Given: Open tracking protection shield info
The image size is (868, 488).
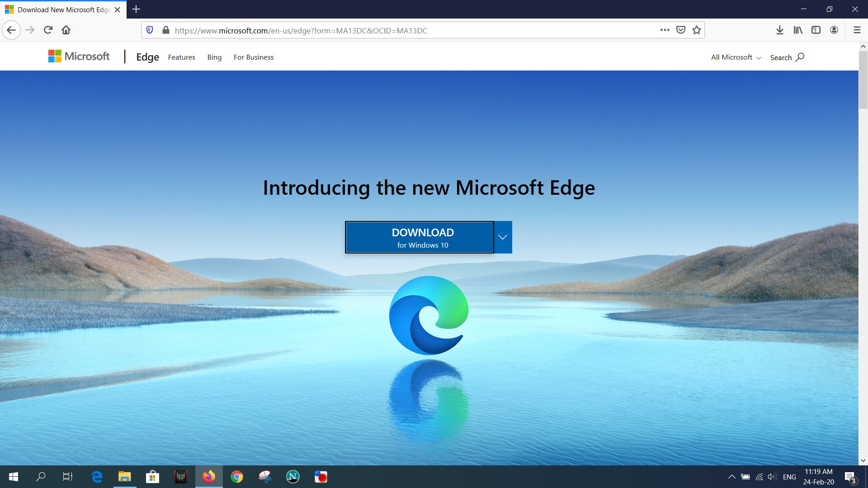Looking at the screenshot, I should tap(150, 30).
